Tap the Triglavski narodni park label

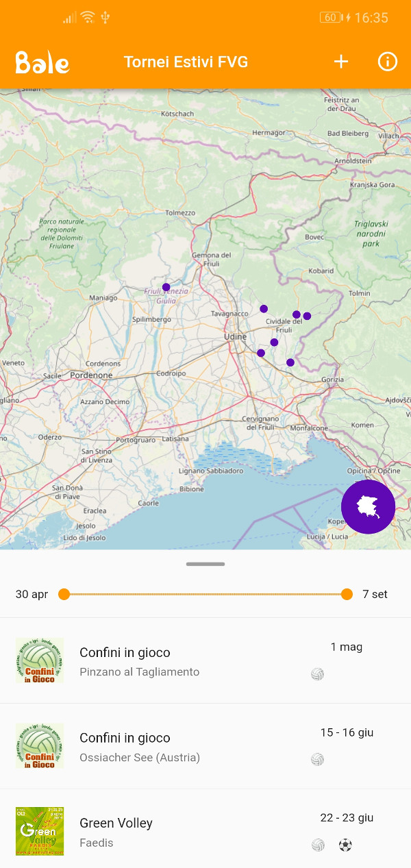[x=371, y=234]
